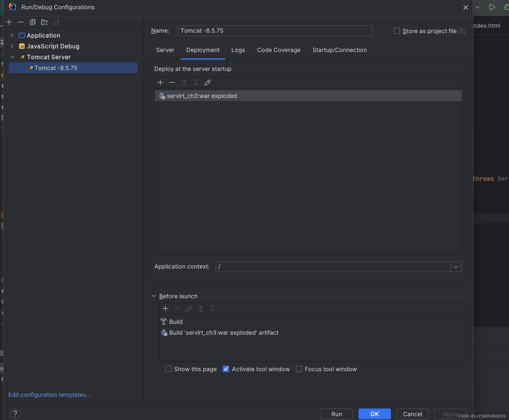
Task: Create new configuration folder
Action: click(44, 22)
